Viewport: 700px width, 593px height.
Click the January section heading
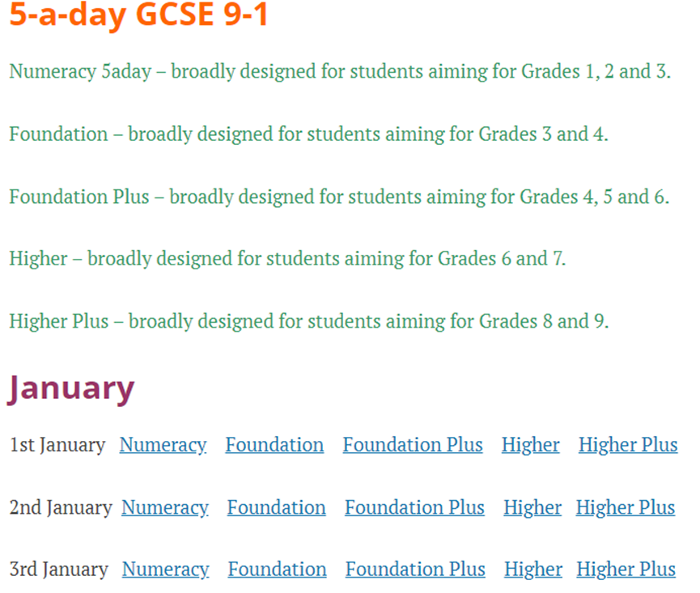[x=71, y=389]
